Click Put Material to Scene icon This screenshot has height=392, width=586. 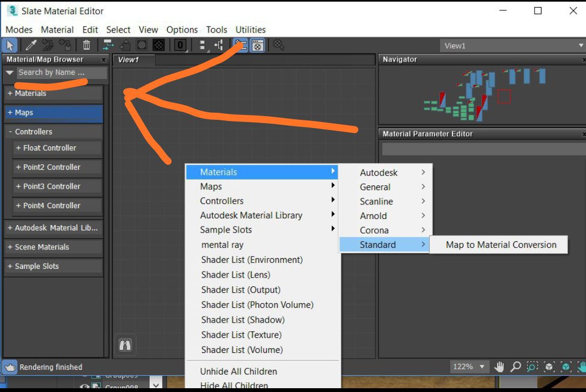pyautogui.click(x=48, y=46)
